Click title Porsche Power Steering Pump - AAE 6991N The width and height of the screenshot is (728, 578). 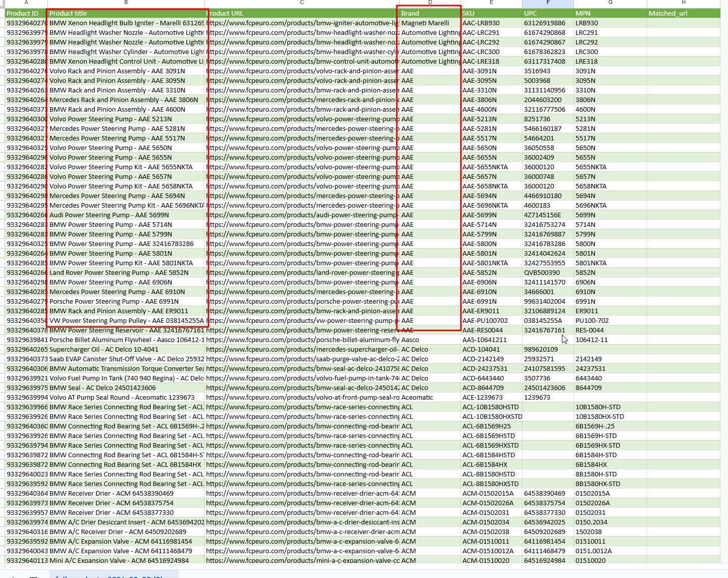pyautogui.click(x=126, y=301)
